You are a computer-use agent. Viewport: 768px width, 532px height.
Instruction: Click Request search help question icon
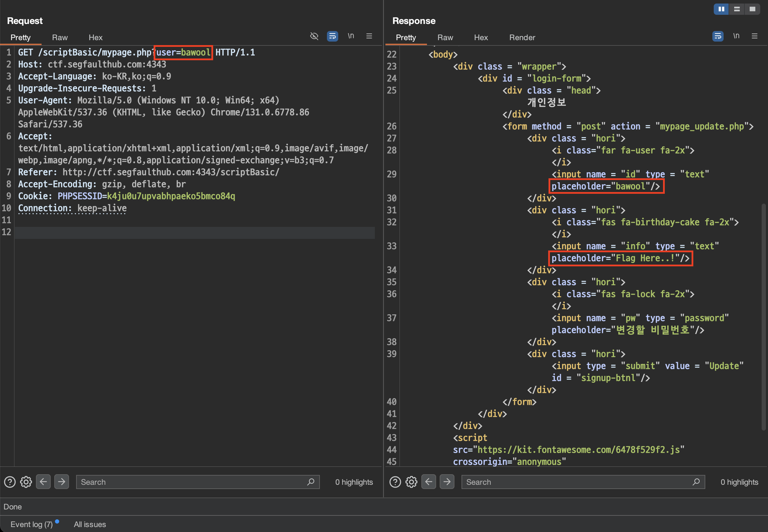pos(10,482)
